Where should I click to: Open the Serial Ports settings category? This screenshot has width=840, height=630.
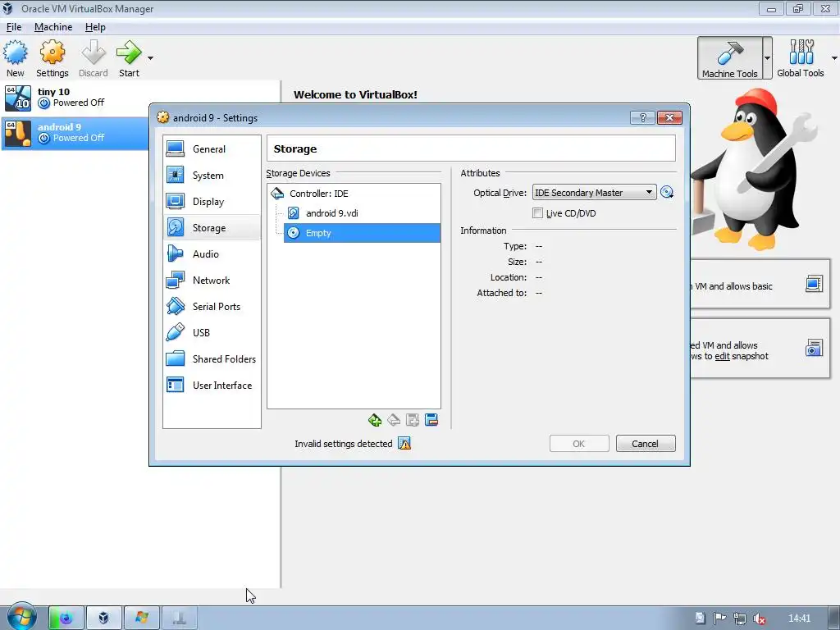click(212, 307)
